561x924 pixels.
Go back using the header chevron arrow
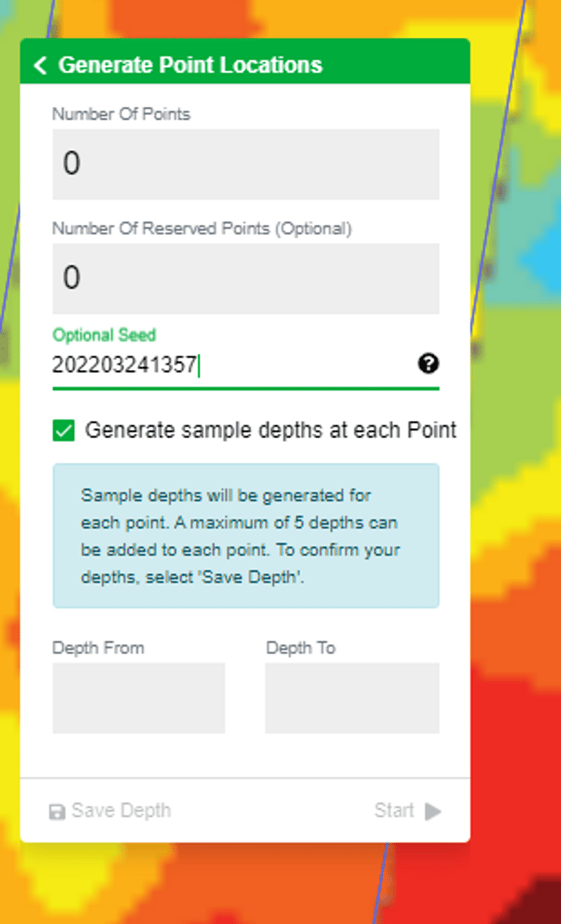pos(41,65)
